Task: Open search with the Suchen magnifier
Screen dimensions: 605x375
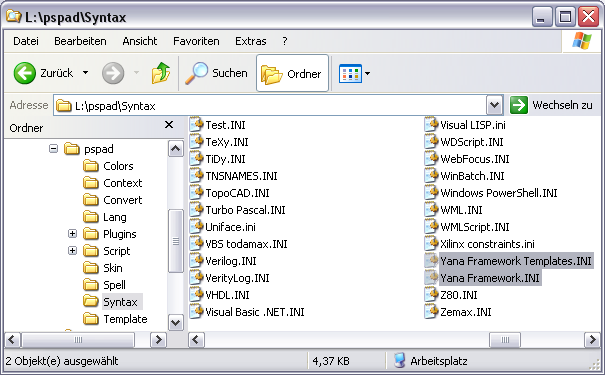Action: point(196,73)
